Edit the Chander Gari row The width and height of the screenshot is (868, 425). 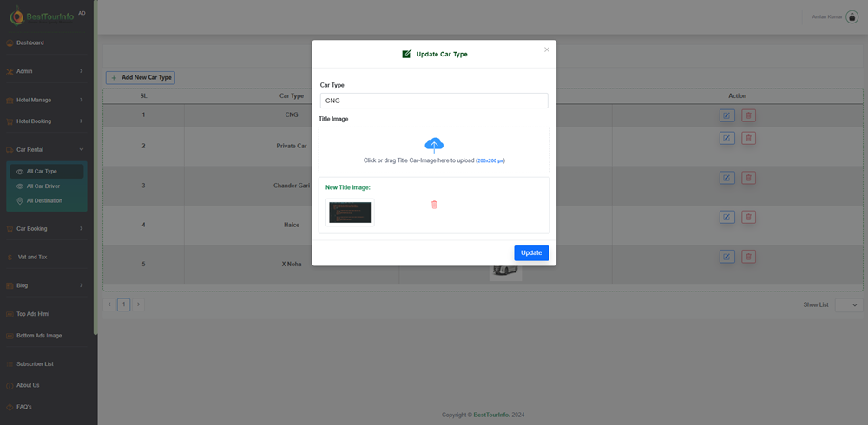727,178
